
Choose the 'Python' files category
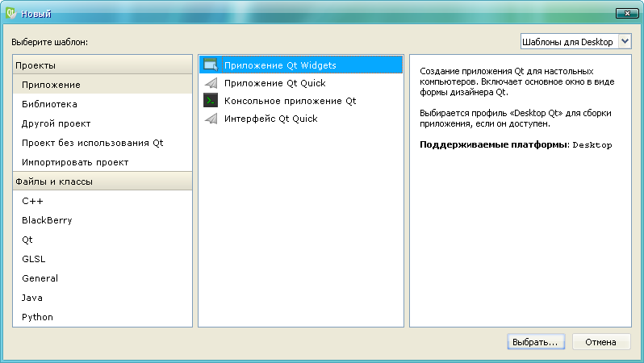102,316
